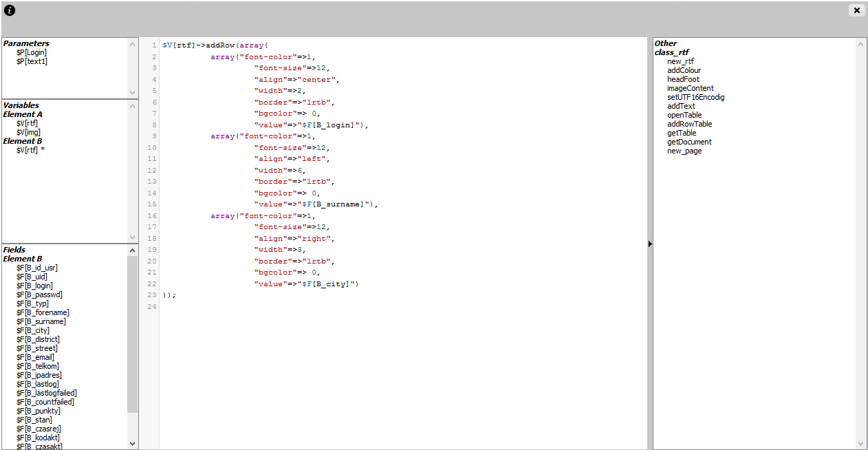Choose $V[rtf] * under Element B

pos(30,150)
